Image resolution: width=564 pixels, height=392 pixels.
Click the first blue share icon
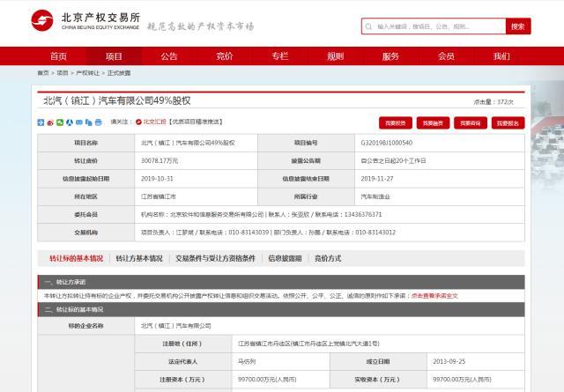[x=40, y=122]
